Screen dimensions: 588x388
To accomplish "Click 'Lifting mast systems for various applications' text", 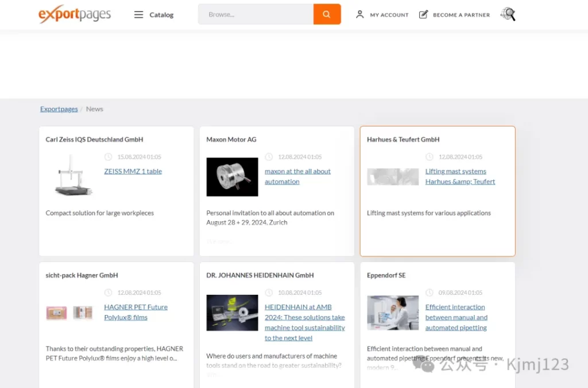I will point(428,213).
